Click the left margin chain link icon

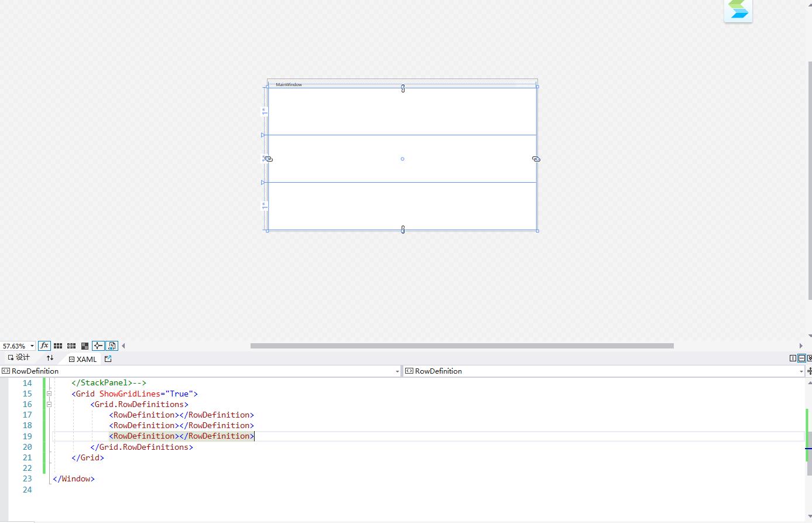click(269, 159)
